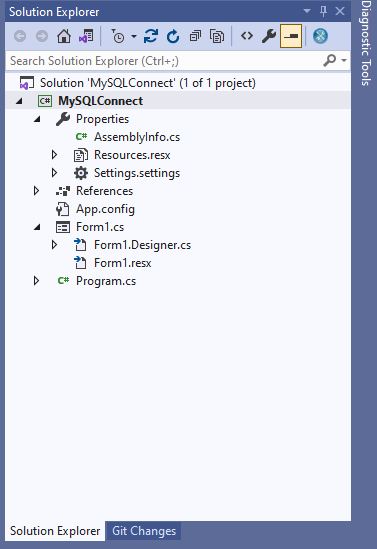This screenshot has height=549, width=377.
Task: Switch to the Git Changes tab
Action: (144, 531)
